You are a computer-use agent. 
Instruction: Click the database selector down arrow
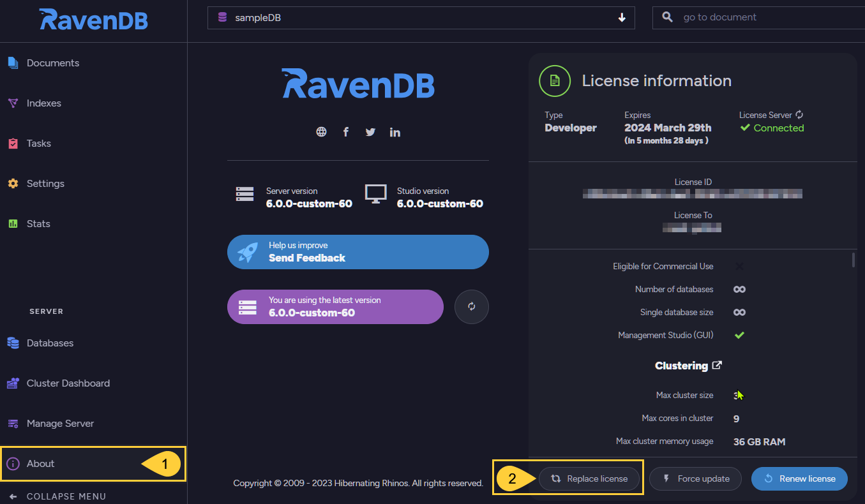(622, 18)
